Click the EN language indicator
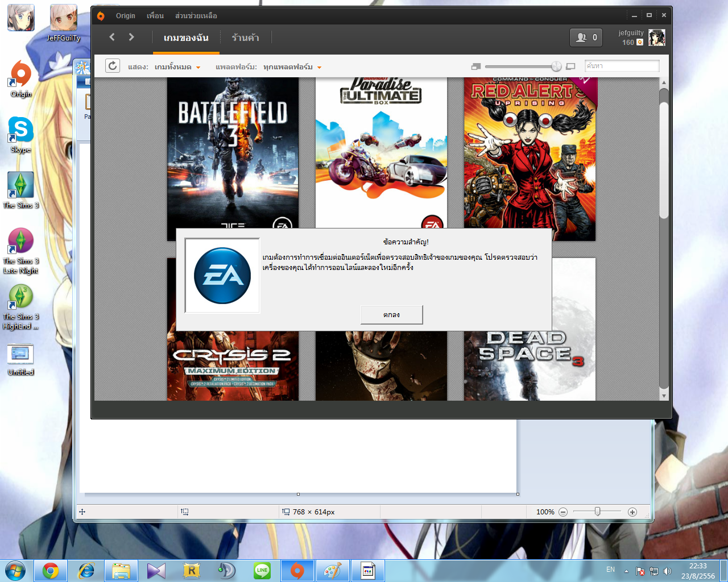728x582 pixels. click(x=610, y=569)
